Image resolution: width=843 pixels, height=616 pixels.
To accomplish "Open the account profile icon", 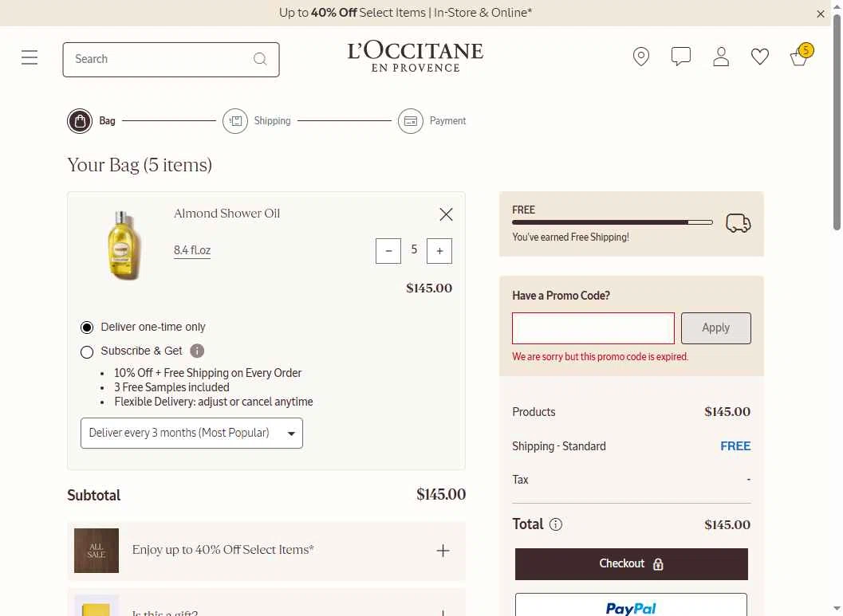I will tap(721, 57).
